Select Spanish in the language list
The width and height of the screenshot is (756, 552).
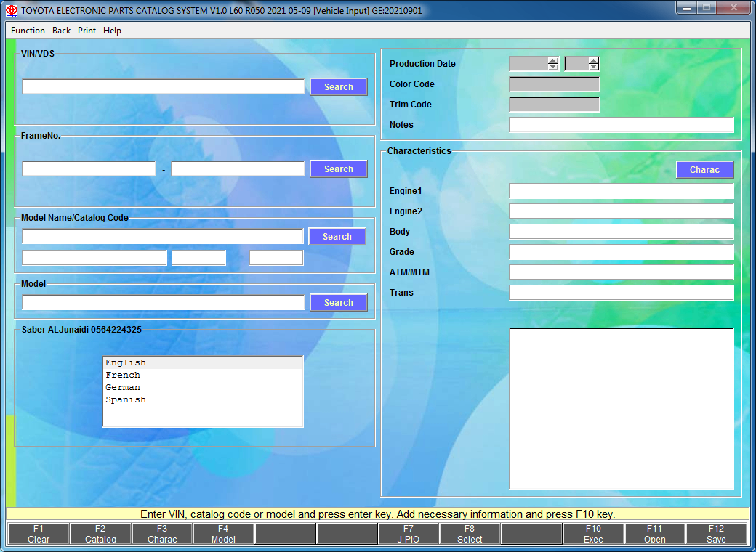(203, 399)
